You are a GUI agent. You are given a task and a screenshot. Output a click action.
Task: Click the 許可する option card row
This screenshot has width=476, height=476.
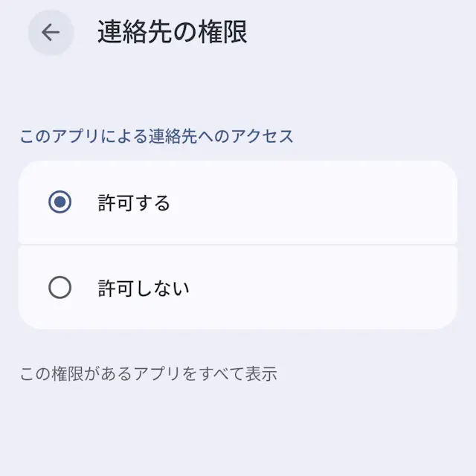[x=238, y=202]
